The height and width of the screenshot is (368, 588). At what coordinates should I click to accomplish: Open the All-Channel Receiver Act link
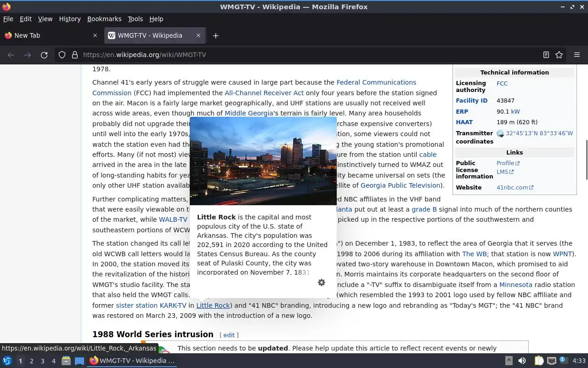pyautogui.click(x=264, y=93)
